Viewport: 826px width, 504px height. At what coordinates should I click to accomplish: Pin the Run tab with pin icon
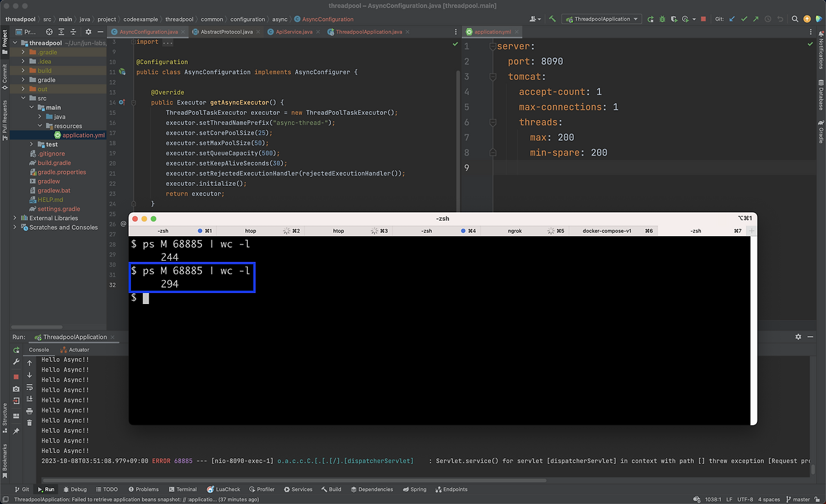(x=16, y=431)
